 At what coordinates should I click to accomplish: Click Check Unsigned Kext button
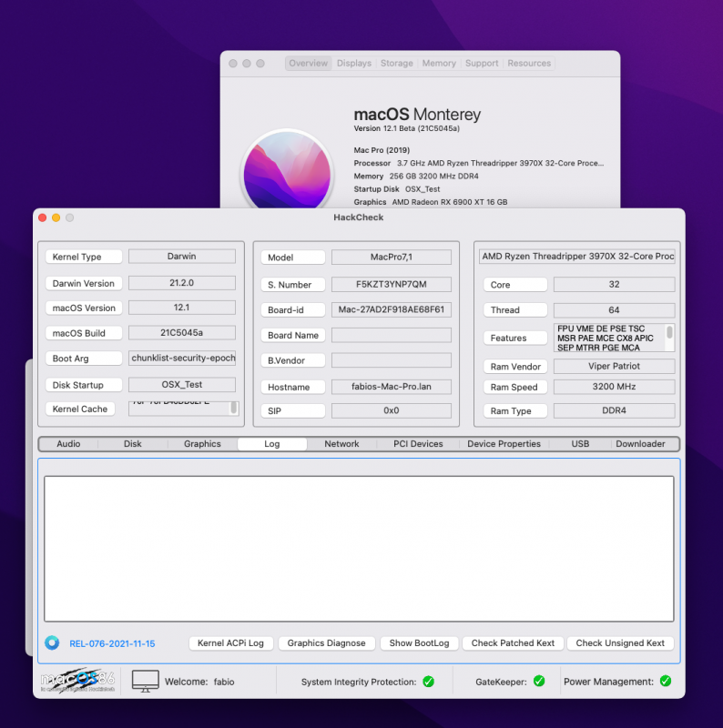[620, 643]
